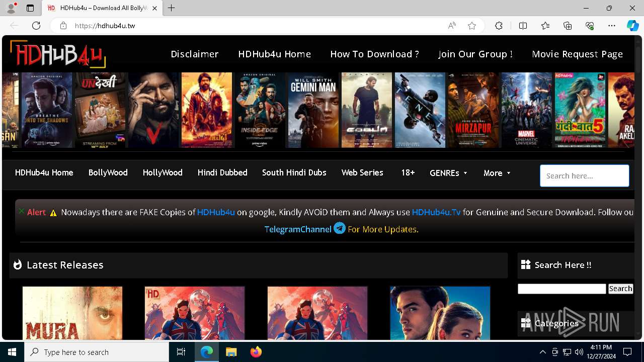Expand the More dropdown menu
Image resolution: width=644 pixels, height=362 pixels.
(497, 173)
